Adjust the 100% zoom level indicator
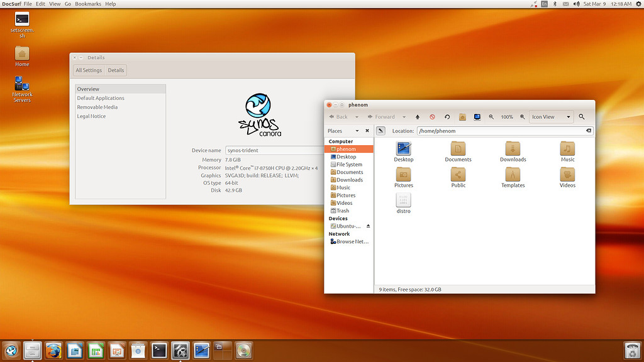 [507, 117]
